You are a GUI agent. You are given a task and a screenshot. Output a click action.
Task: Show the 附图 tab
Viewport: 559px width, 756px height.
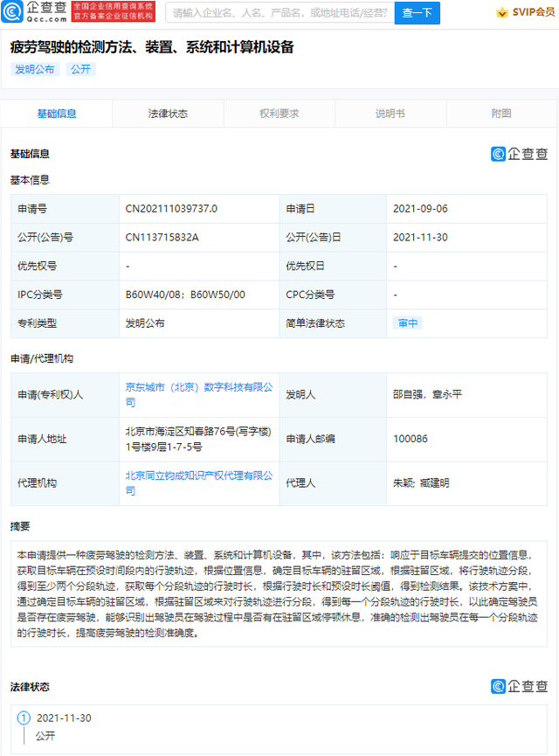tap(501, 114)
